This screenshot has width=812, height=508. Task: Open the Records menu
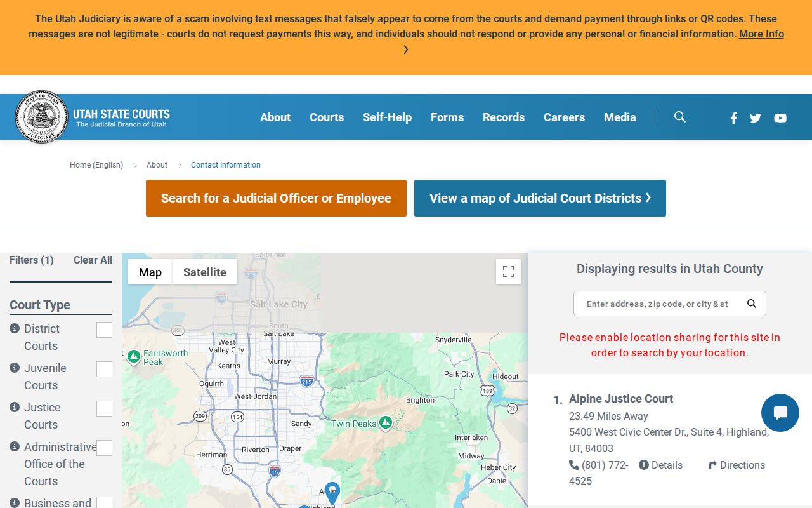504,117
